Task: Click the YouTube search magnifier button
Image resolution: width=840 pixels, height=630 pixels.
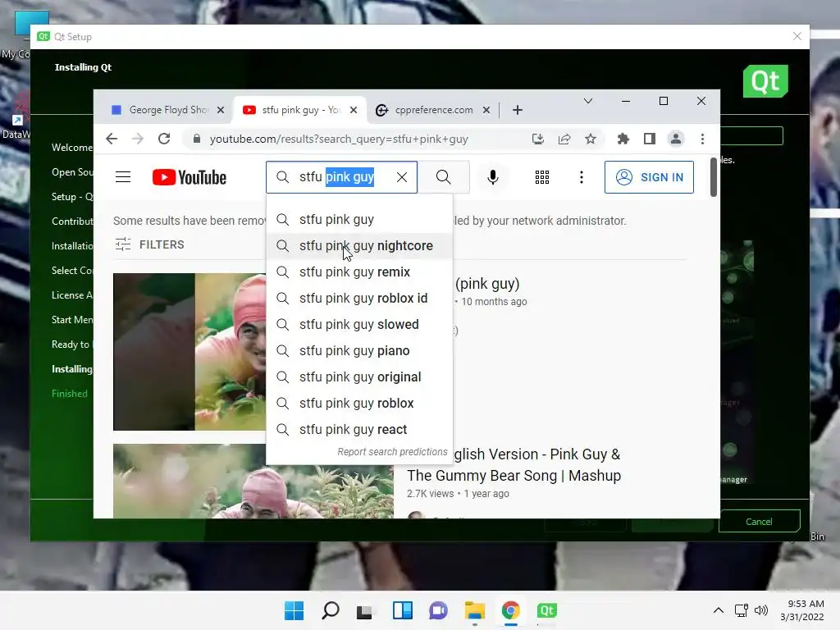Action: click(443, 177)
